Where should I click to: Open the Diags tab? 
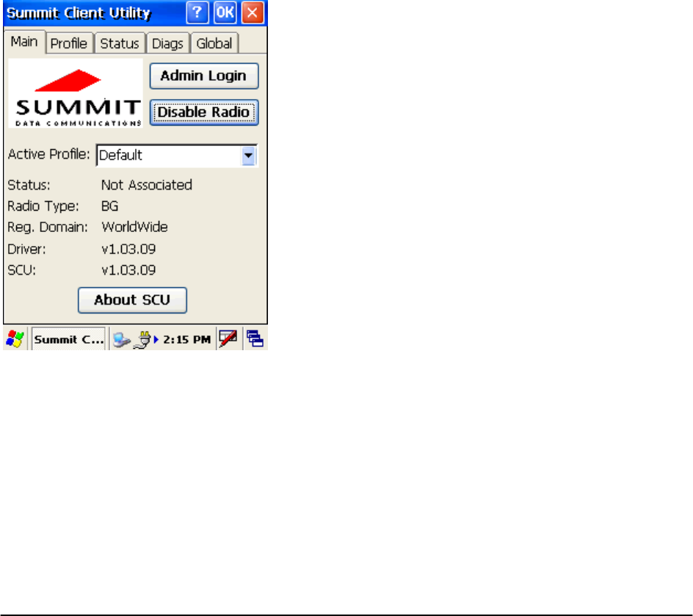(x=167, y=43)
